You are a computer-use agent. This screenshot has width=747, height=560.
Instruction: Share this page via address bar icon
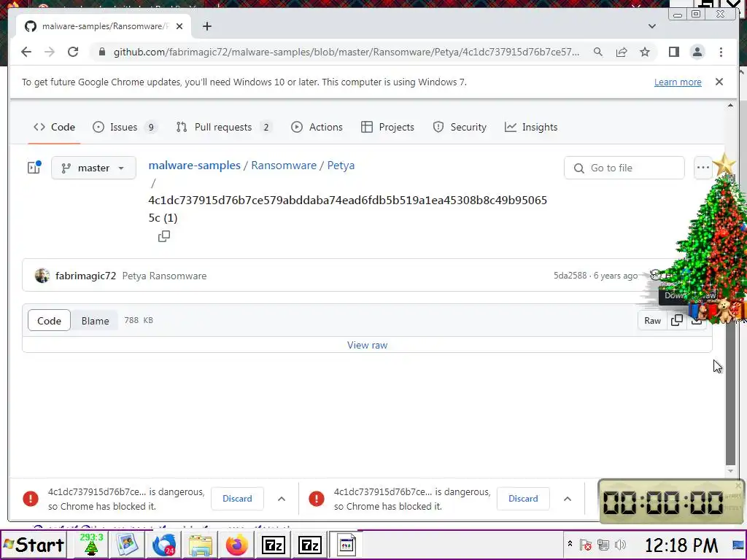pos(622,52)
